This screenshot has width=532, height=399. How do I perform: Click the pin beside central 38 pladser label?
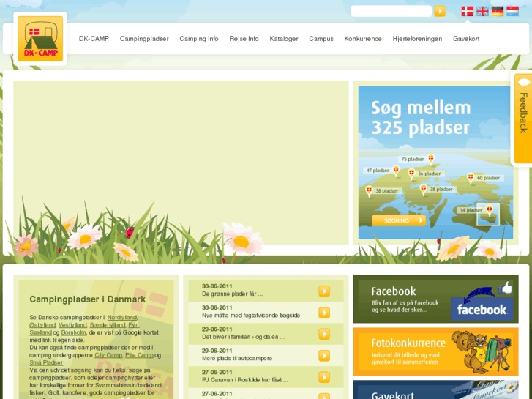click(423, 189)
